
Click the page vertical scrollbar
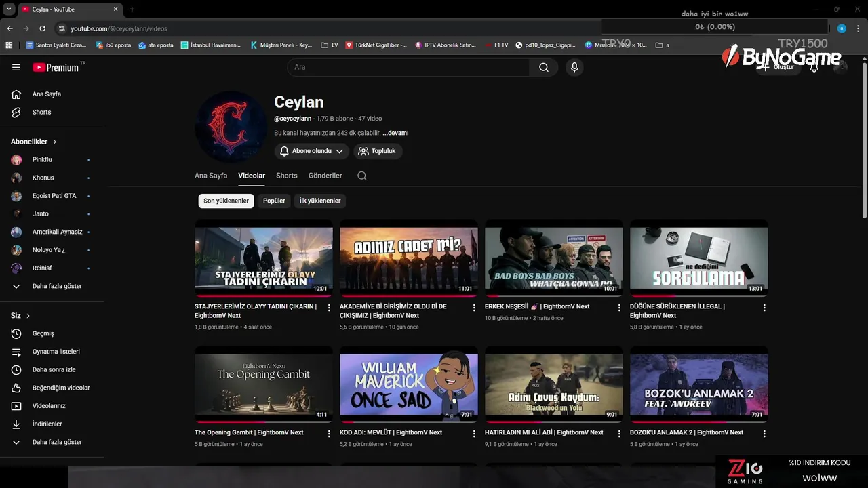864,140
